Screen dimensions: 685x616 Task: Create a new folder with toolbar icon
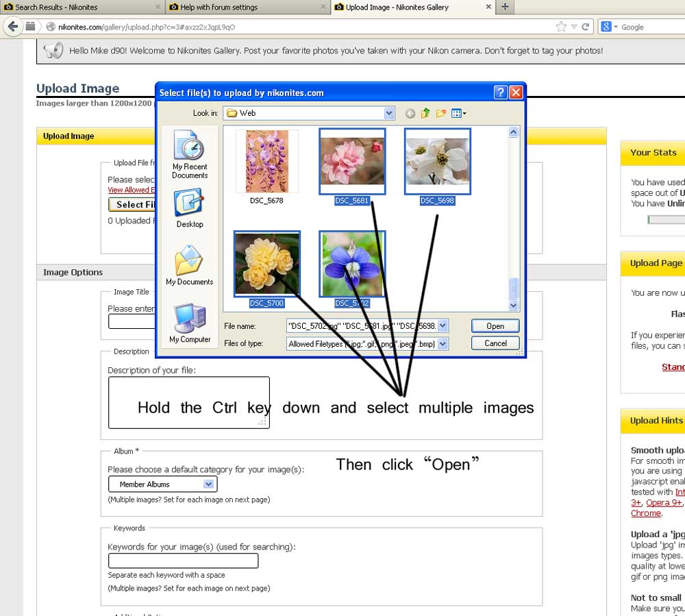click(x=441, y=113)
